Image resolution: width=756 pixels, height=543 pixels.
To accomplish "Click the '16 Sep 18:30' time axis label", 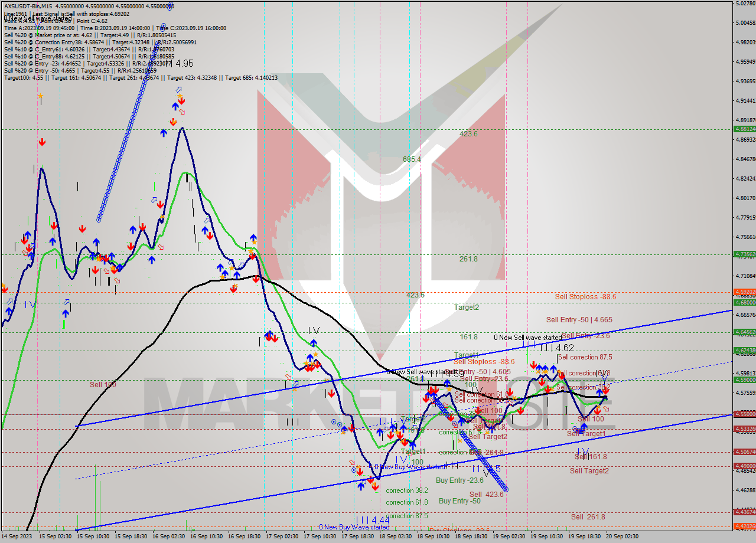I will point(245,536).
